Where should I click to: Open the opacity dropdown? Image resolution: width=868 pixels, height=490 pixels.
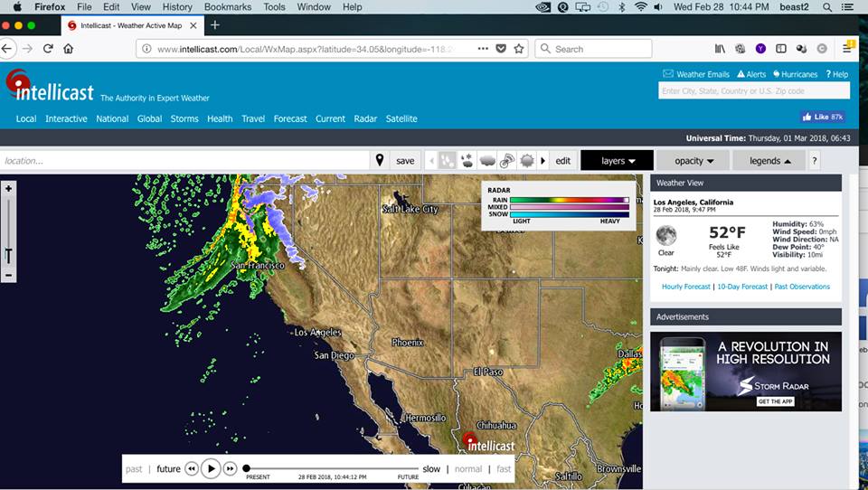pyautogui.click(x=693, y=161)
